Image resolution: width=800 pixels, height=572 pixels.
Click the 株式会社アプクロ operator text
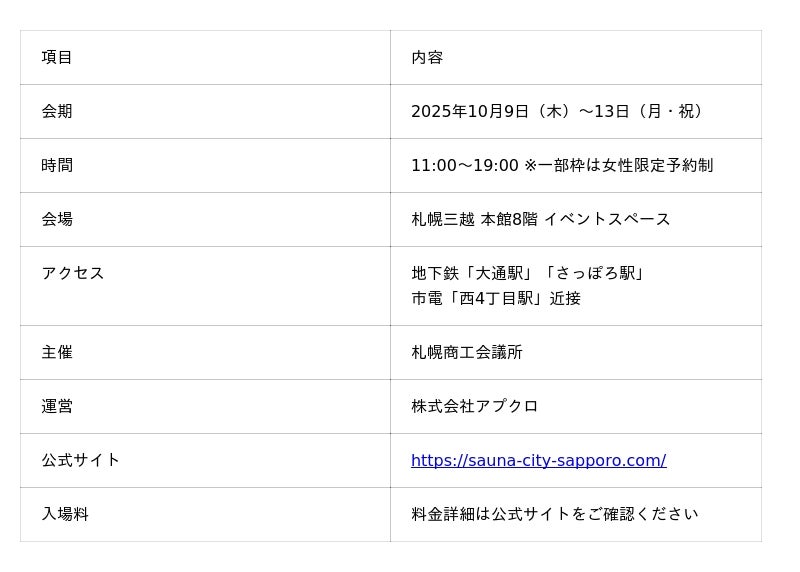(x=475, y=406)
